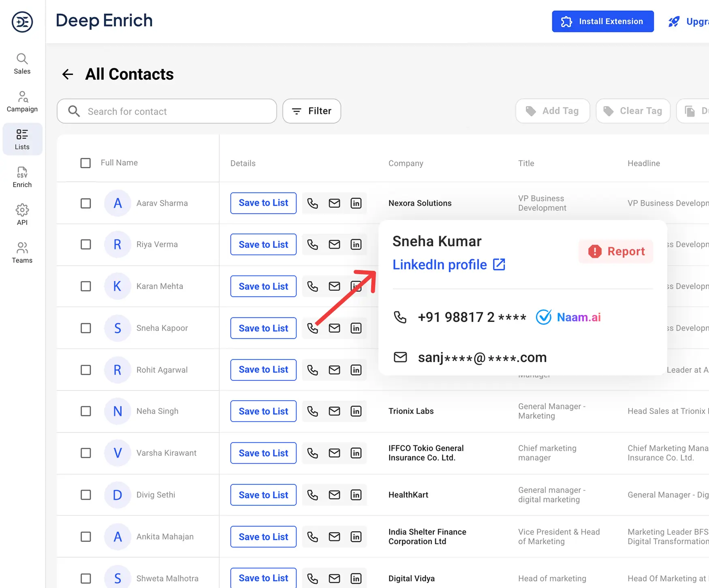Click the phone icon for Divig Sethi
The height and width of the screenshot is (588, 709).
[312, 495]
